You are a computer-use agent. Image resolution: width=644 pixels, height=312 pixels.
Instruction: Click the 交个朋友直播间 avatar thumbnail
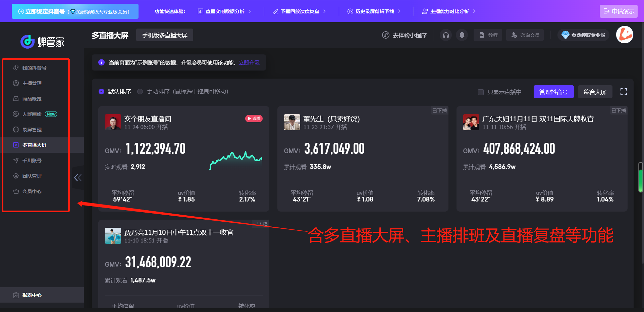(113, 122)
